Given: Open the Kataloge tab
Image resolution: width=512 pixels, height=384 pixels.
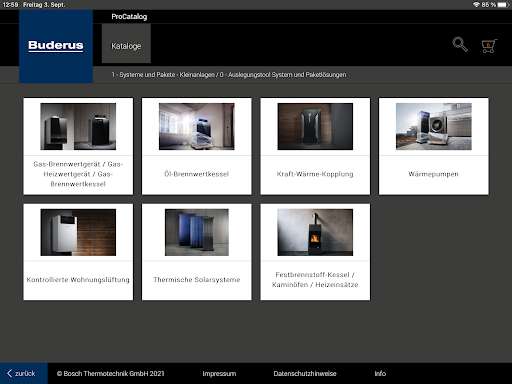Looking at the screenshot, I should point(126,46).
